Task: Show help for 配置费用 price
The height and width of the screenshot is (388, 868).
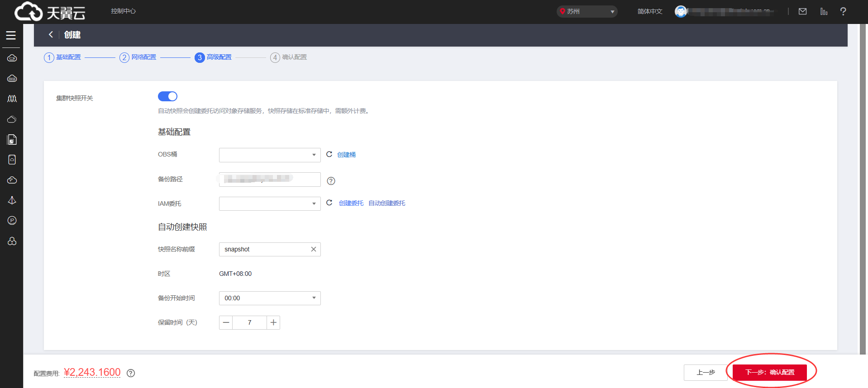Action: [x=131, y=373]
